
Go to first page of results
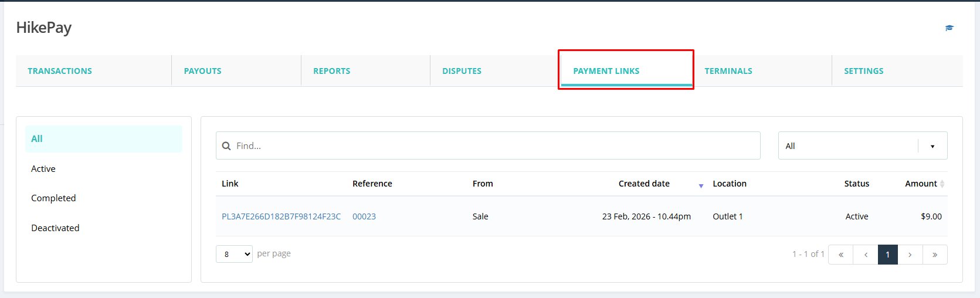[x=840, y=255]
